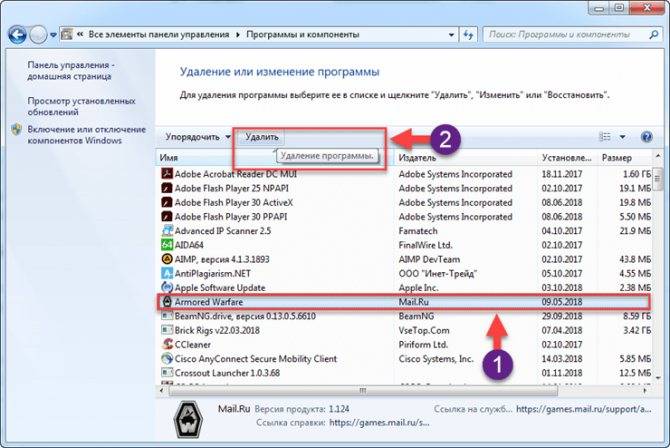Click the horizontal scrollbar thumb
This screenshot has height=448, width=670.
coord(363,390)
